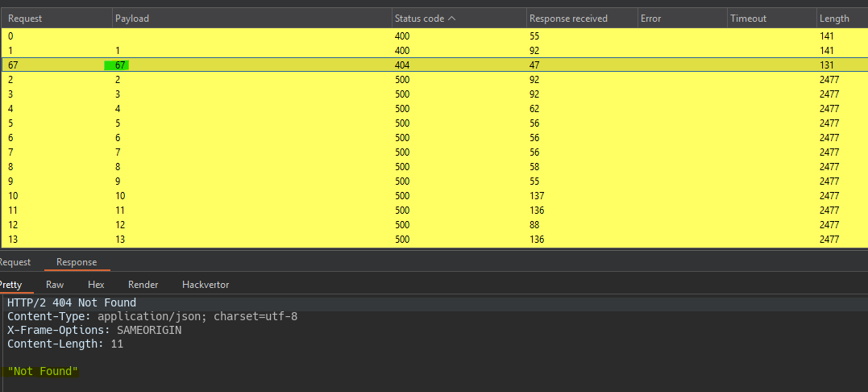The height and width of the screenshot is (392, 868).
Task: Select request row with payload 10
Action: click(x=242, y=196)
